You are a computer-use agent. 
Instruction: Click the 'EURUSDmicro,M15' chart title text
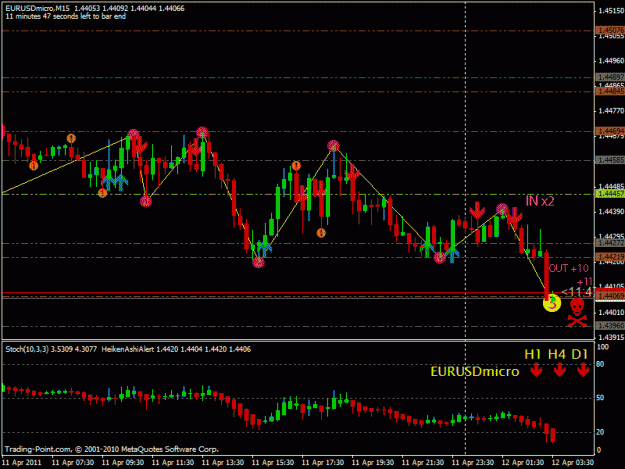point(37,8)
